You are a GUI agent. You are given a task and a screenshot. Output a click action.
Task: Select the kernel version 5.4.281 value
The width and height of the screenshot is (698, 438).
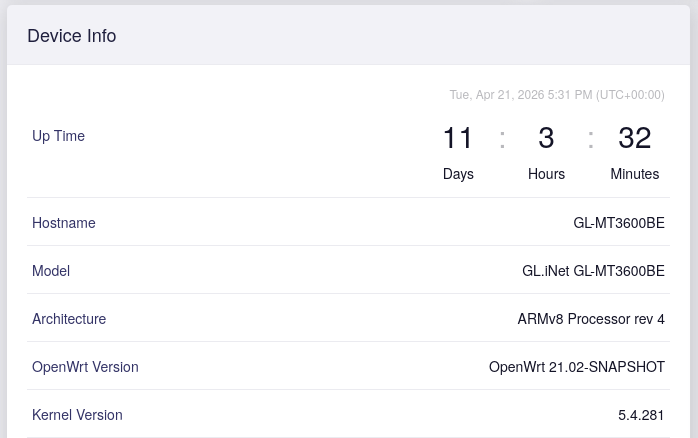coord(641,415)
